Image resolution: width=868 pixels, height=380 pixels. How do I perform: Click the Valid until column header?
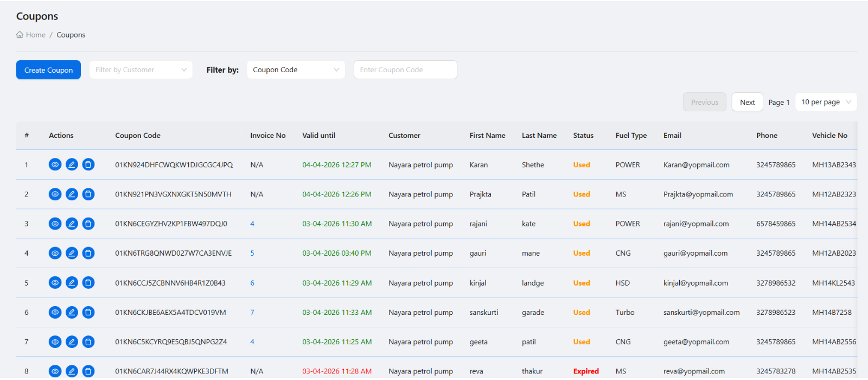pyautogui.click(x=319, y=135)
